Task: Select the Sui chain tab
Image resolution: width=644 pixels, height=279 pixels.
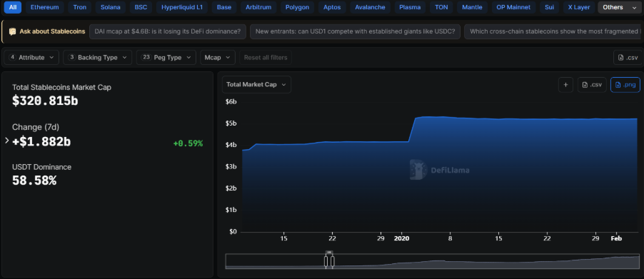Action: click(x=549, y=7)
